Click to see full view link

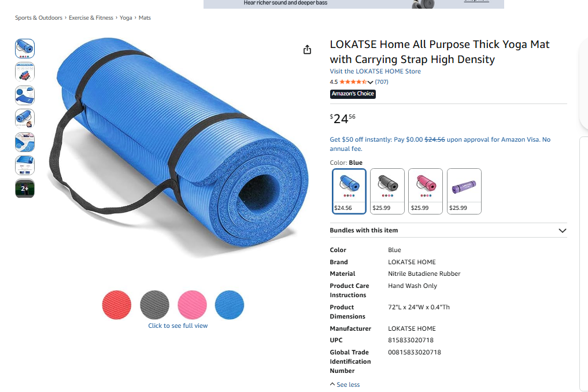point(177,326)
